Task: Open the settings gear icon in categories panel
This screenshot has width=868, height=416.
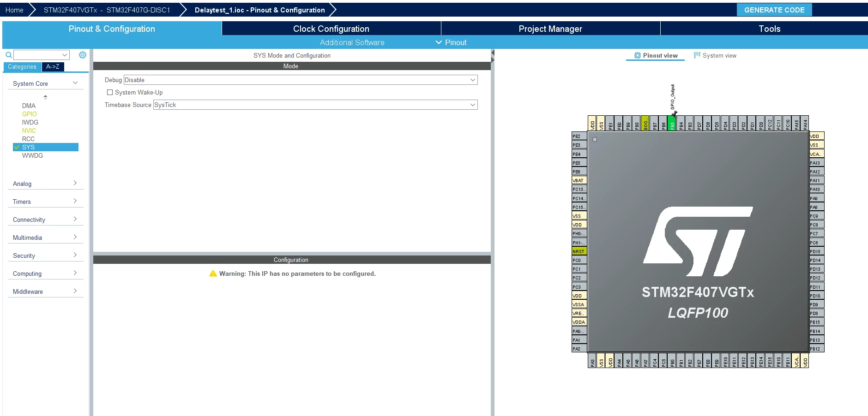Action: point(83,55)
